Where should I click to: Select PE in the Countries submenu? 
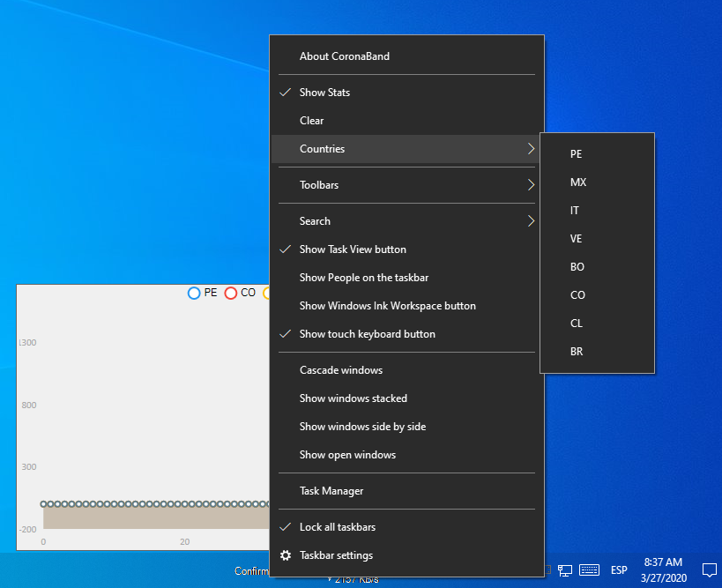coord(597,154)
